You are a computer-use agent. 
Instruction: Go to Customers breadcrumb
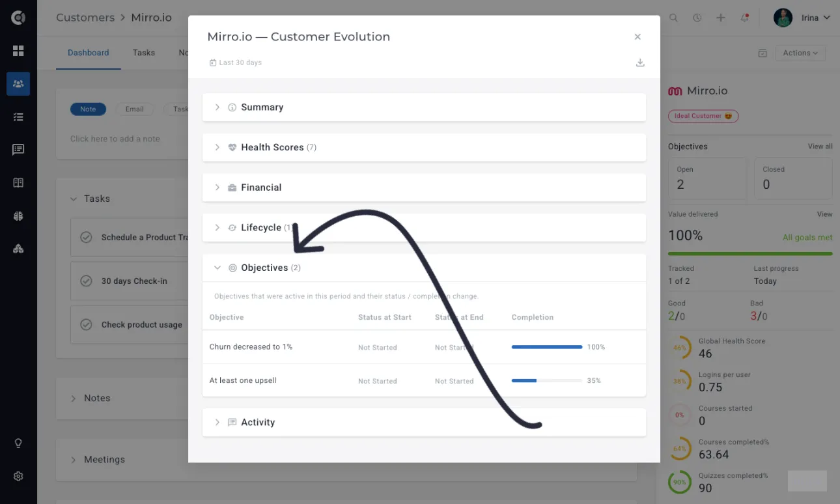85,18
